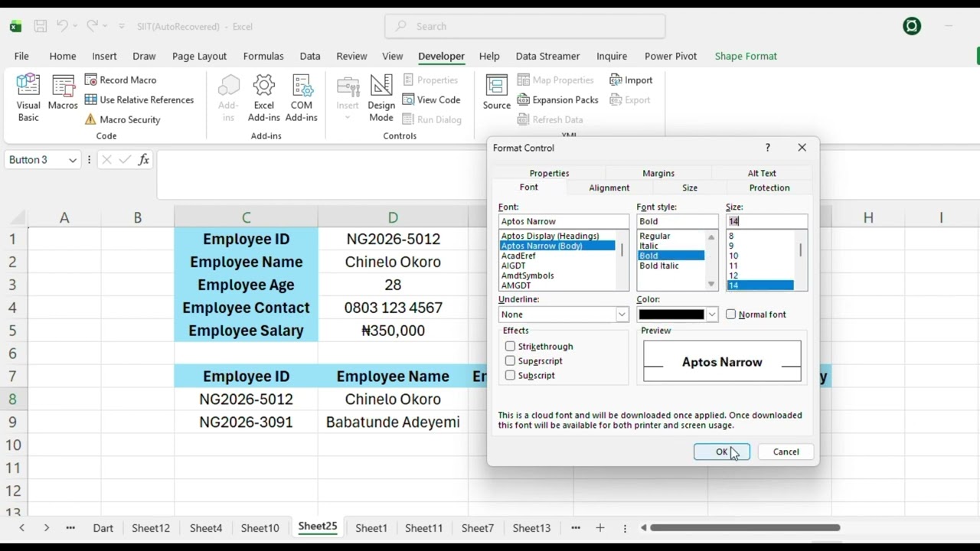Image resolution: width=980 pixels, height=551 pixels.
Task: Open COM Add-ins dialog
Action: (x=302, y=98)
